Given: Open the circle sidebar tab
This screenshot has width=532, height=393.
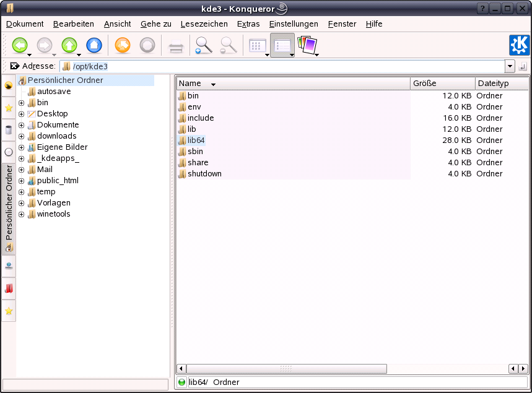Looking at the screenshot, I should tap(9, 152).
